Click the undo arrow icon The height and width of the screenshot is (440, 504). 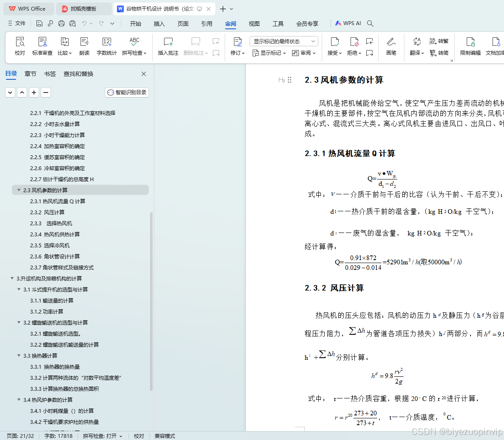[x=84, y=23]
